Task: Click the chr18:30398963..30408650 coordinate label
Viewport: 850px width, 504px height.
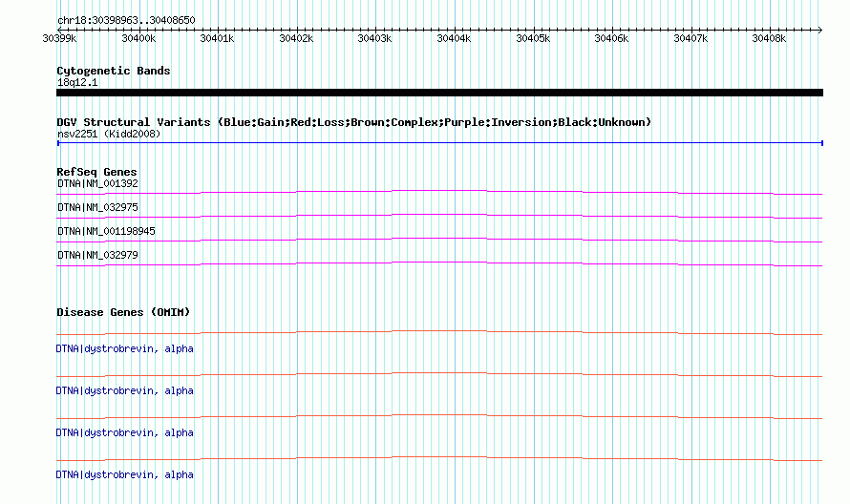Action: (x=126, y=21)
